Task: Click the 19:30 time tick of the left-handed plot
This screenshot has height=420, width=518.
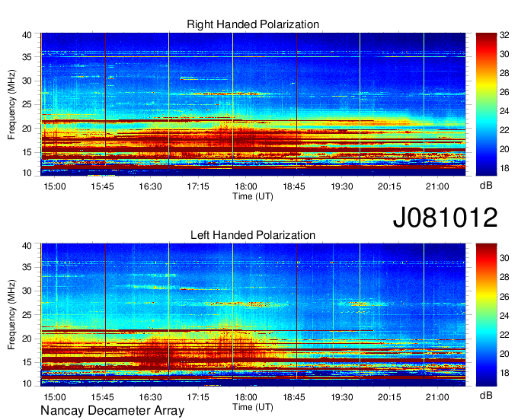Action: (x=342, y=397)
